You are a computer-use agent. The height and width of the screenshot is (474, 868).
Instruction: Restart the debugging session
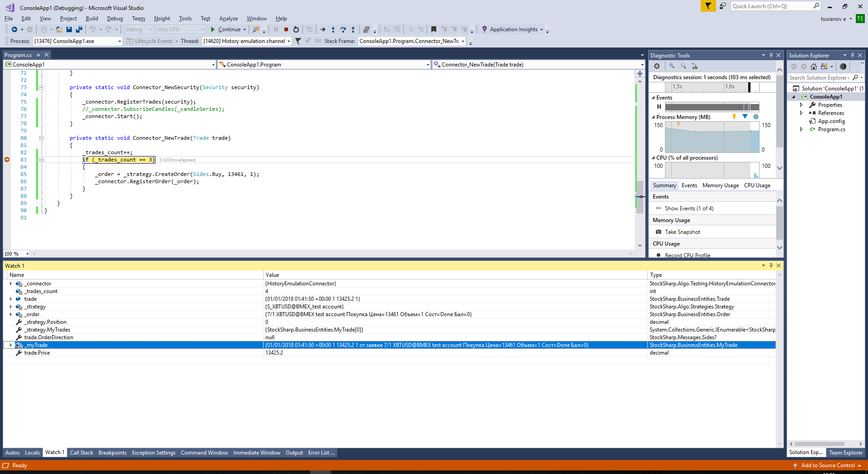click(x=296, y=29)
